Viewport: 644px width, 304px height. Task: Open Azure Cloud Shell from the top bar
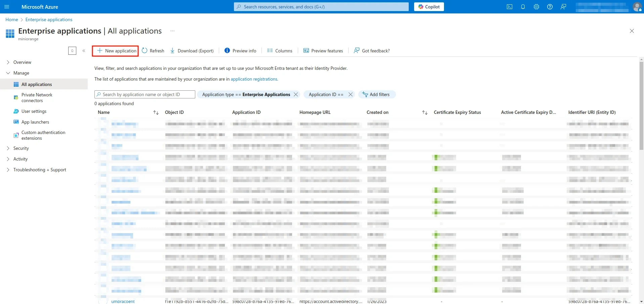(x=509, y=7)
